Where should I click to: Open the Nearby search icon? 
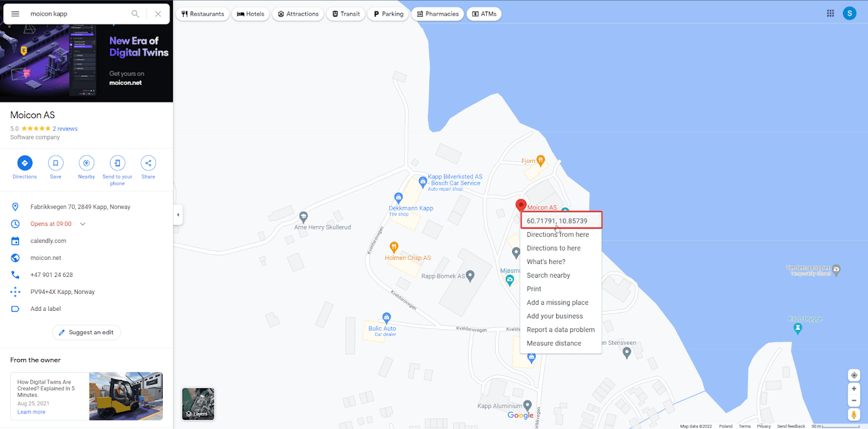pyautogui.click(x=86, y=163)
